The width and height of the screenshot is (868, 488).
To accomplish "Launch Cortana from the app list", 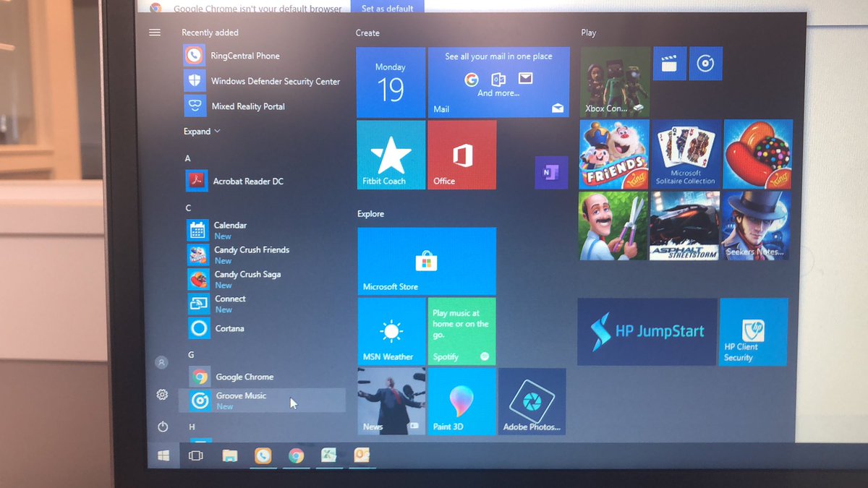I will pyautogui.click(x=229, y=328).
